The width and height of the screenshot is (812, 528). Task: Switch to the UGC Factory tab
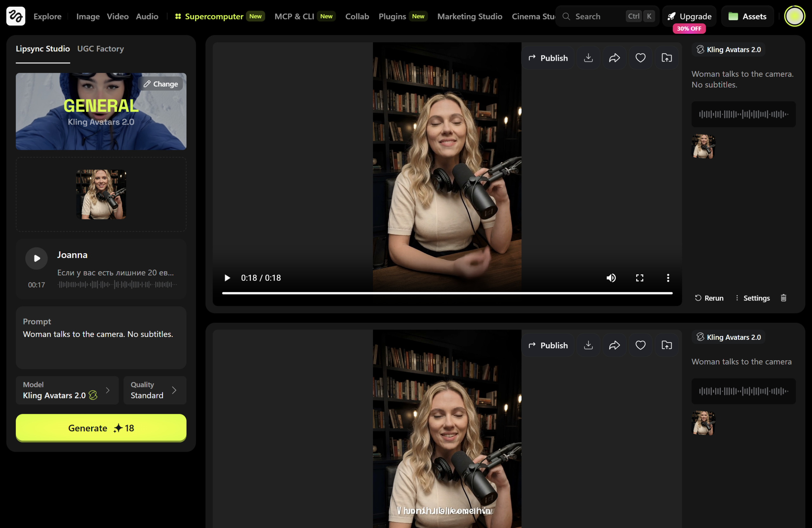pos(100,49)
